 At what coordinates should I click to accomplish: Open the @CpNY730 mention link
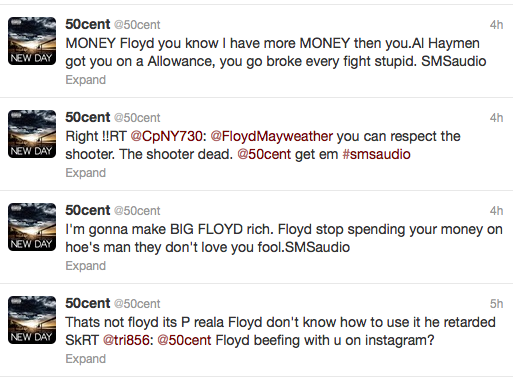click(166, 136)
